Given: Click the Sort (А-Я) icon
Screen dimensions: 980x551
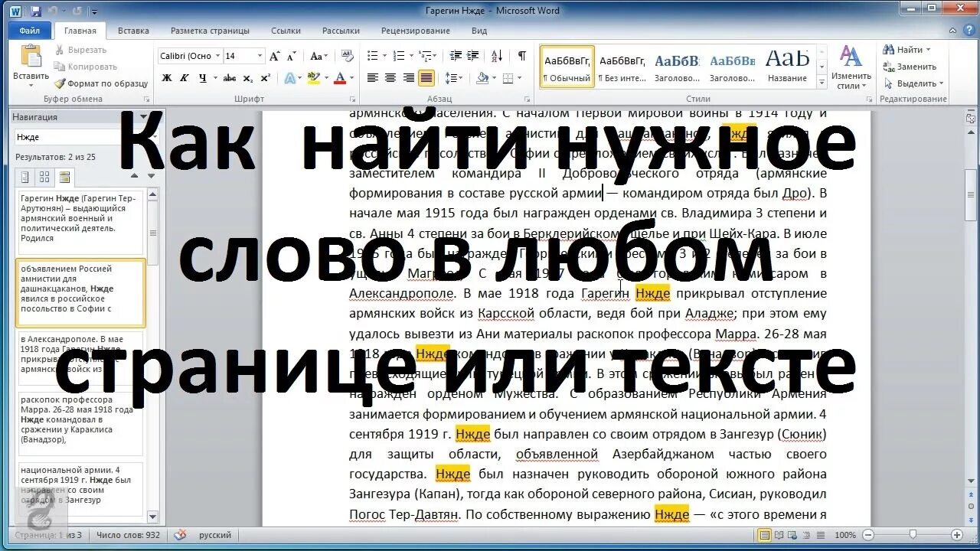Looking at the screenshot, I should [x=498, y=56].
